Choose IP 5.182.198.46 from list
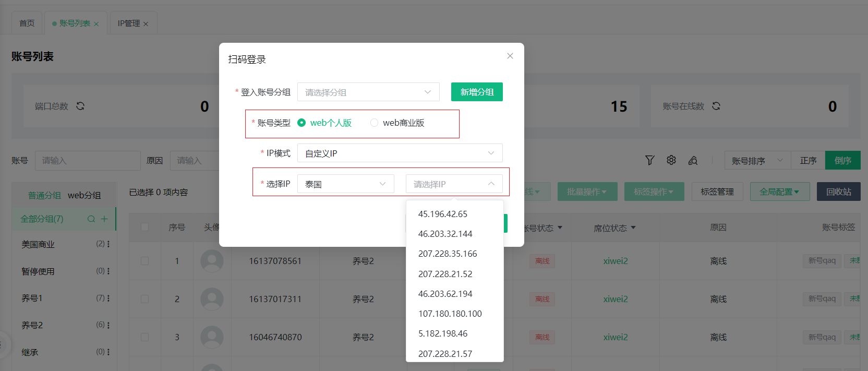The width and height of the screenshot is (868, 371). click(x=454, y=333)
